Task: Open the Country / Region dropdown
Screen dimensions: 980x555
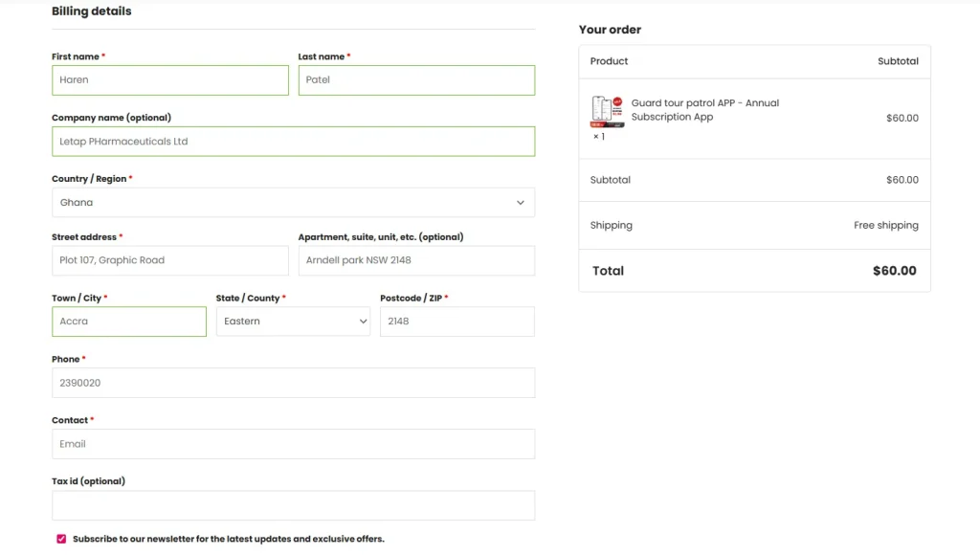Action: tap(293, 203)
